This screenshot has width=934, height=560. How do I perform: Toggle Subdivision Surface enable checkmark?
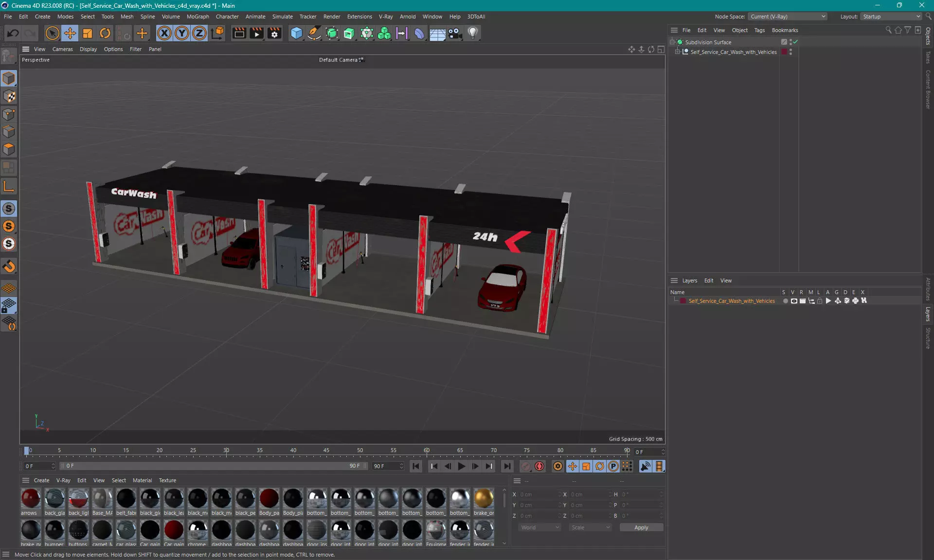click(795, 42)
